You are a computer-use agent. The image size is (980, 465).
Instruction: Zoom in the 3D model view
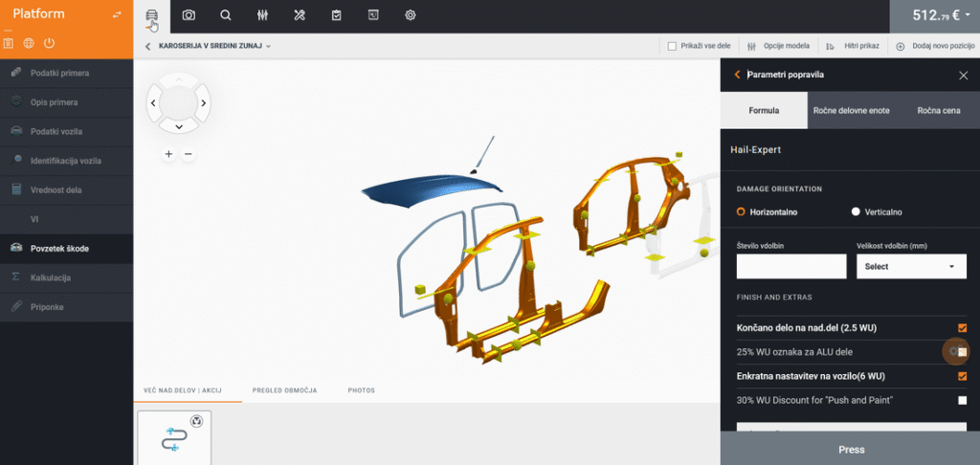(168, 154)
